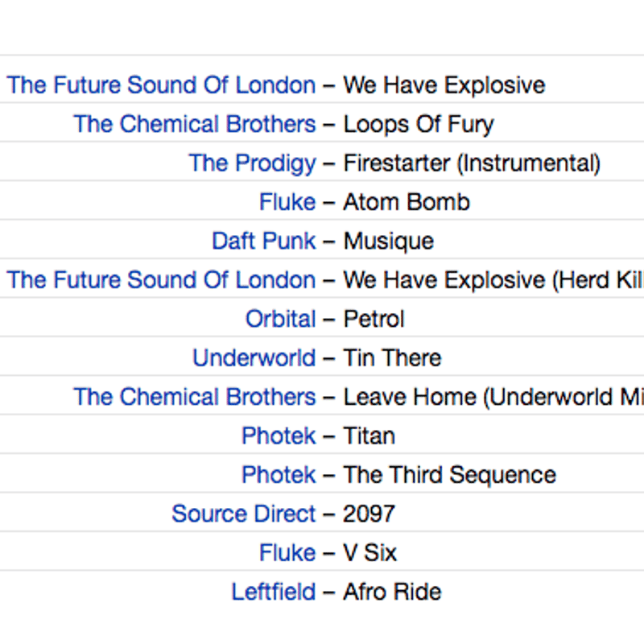Open Photek link beside The Third Sequence
The image size is (644, 644).
pos(279,475)
